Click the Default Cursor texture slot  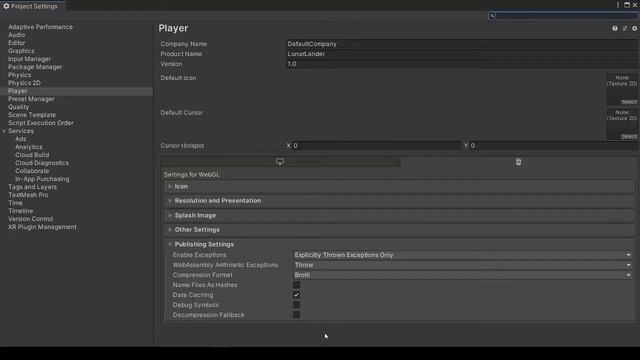(x=622, y=124)
